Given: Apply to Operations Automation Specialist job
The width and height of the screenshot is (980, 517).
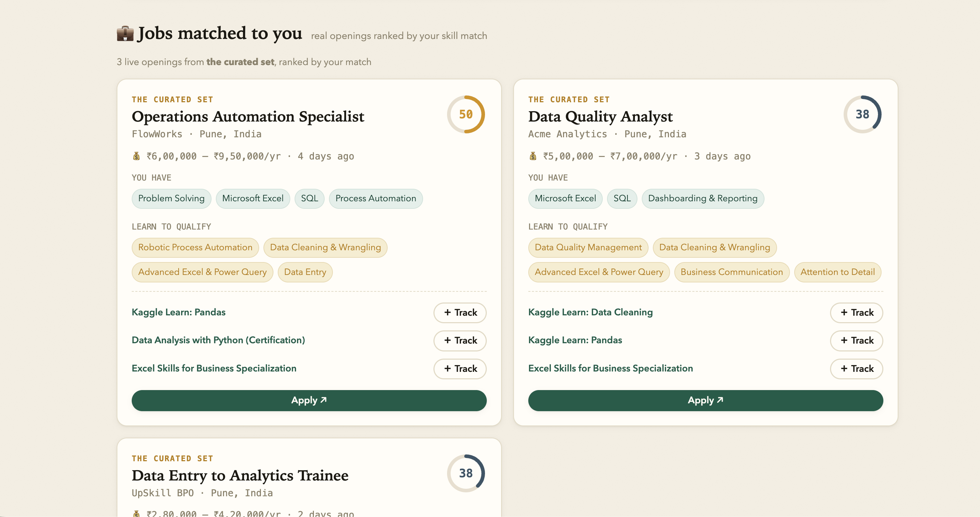Looking at the screenshot, I should 309,400.
